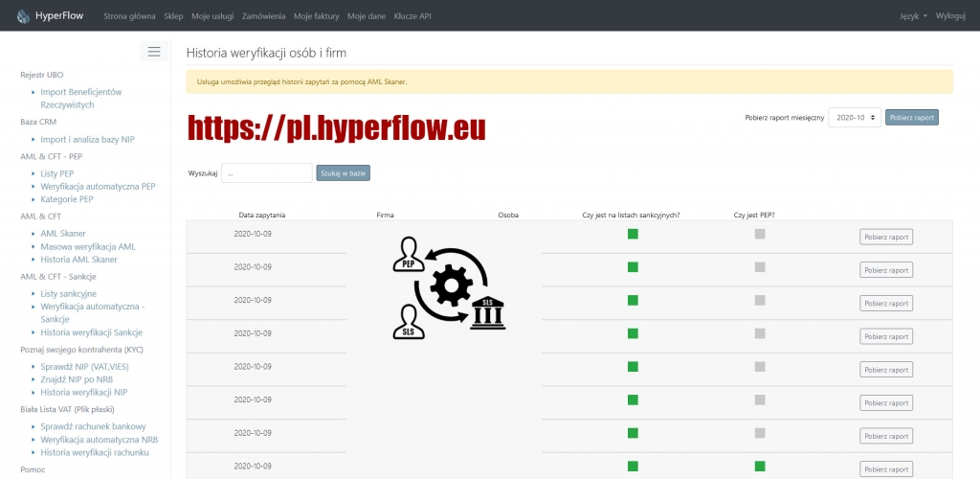The height and width of the screenshot is (479, 980).
Task: Go to Strona główna
Action: click(x=129, y=16)
